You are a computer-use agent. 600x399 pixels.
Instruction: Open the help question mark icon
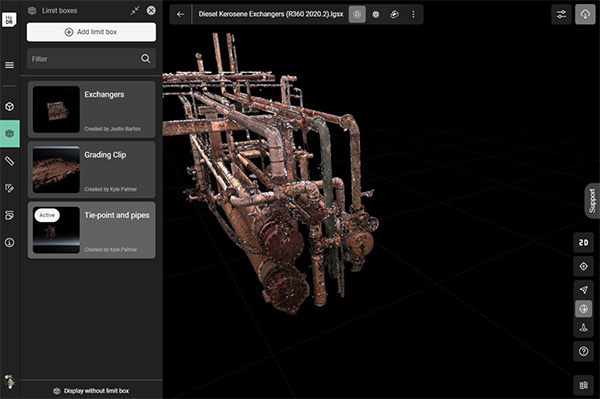pos(584,351)
